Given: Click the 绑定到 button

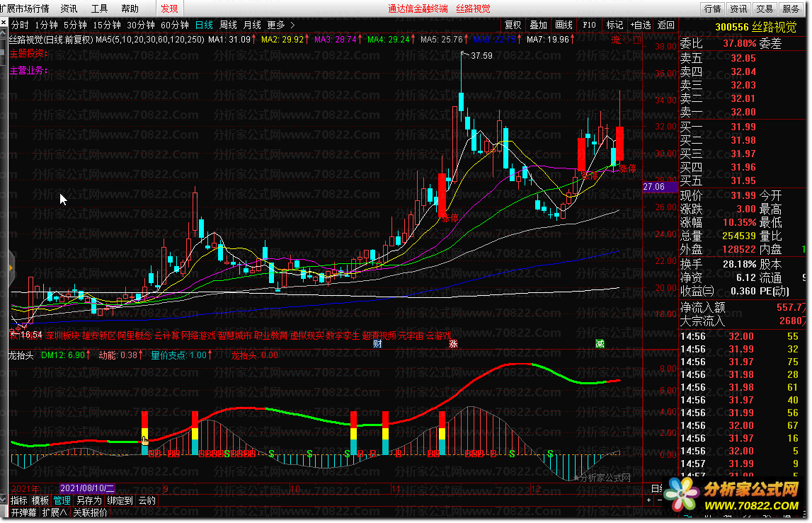Looking at the screenshot, I should click(x=120, y=501).
